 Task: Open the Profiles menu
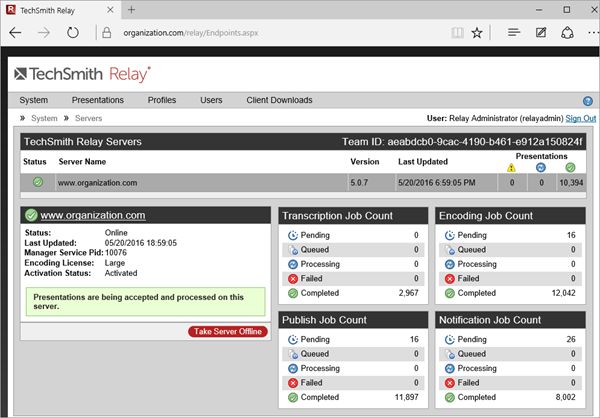[x=162, y=100]
